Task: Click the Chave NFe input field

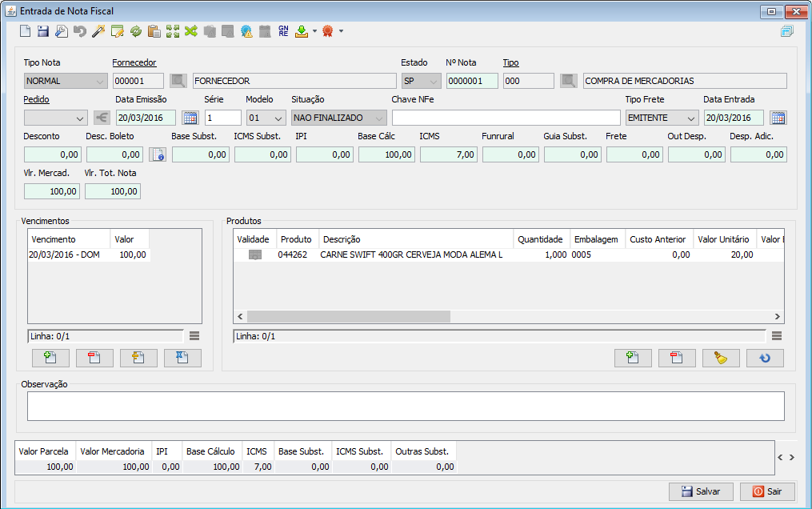Action: 506,118
